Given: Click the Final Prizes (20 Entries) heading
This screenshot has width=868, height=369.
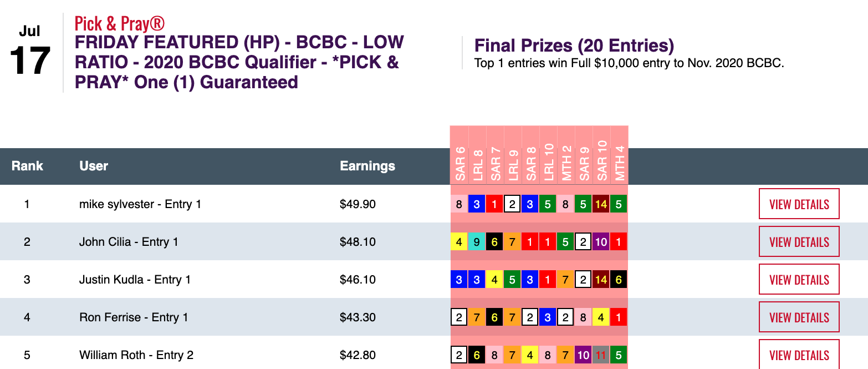Looking at the screenshot, I should pos(574,46).
